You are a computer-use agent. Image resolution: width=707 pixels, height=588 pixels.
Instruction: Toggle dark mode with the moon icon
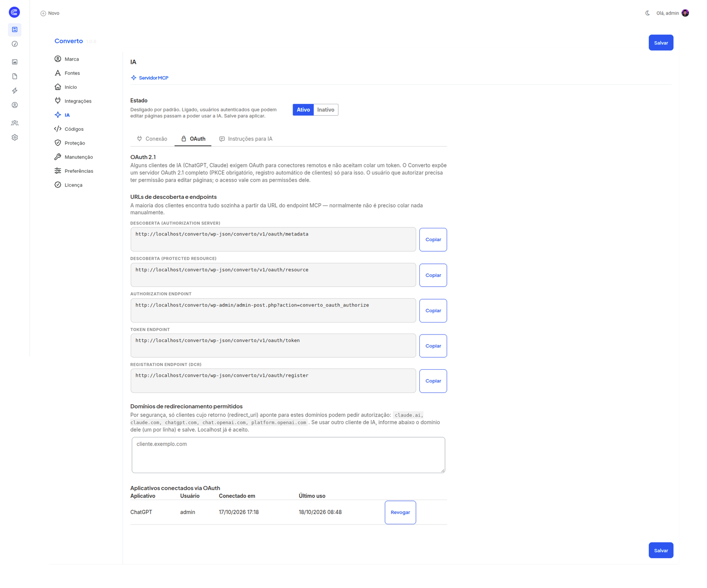click(x=647, y=13)
